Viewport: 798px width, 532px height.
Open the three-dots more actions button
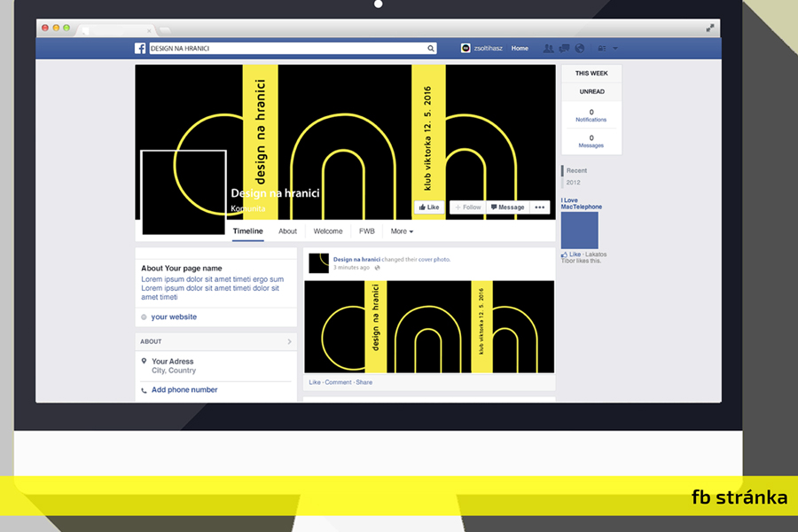click(x=539, y=207)
